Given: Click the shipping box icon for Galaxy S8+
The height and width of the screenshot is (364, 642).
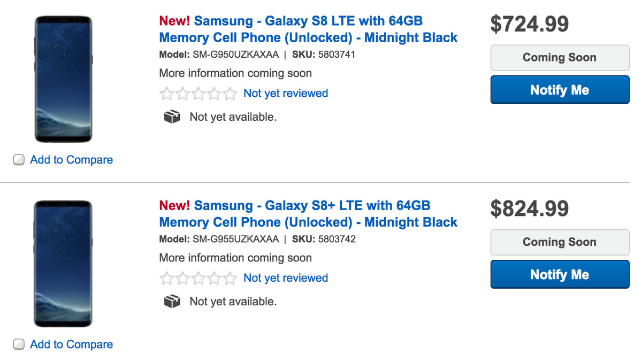Looking at the screenshot, I should [172, 301].
